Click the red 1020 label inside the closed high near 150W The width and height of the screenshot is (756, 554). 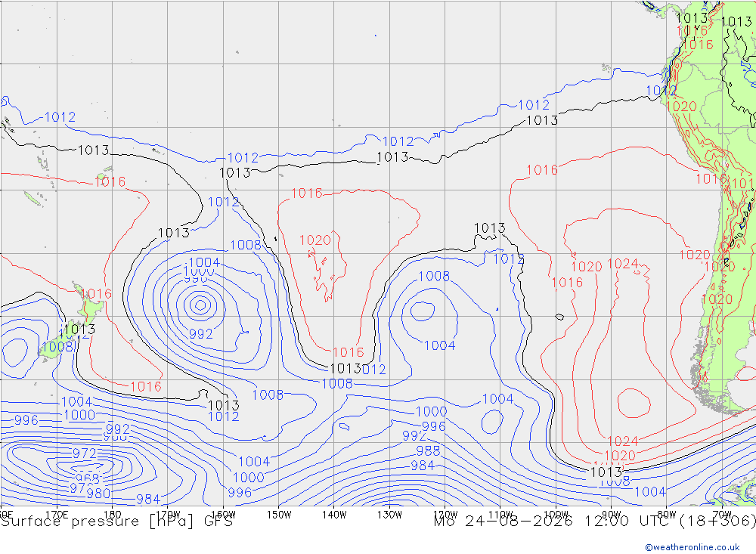[315, 240]
